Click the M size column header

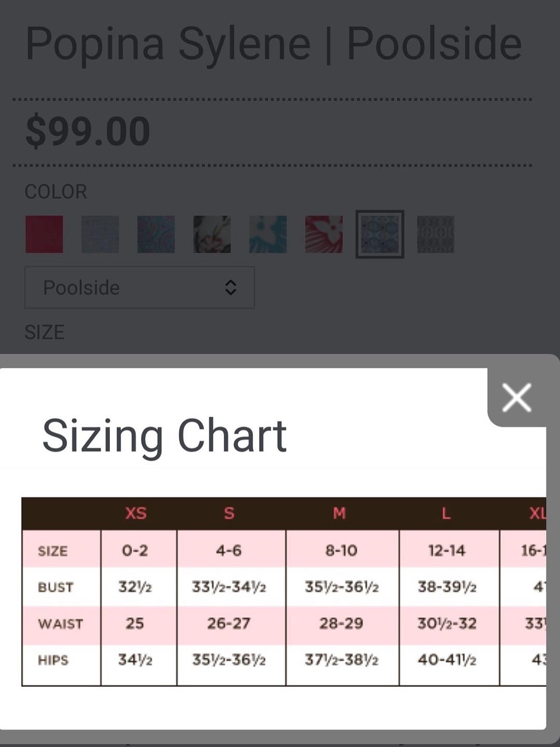(x=339, y=513)
